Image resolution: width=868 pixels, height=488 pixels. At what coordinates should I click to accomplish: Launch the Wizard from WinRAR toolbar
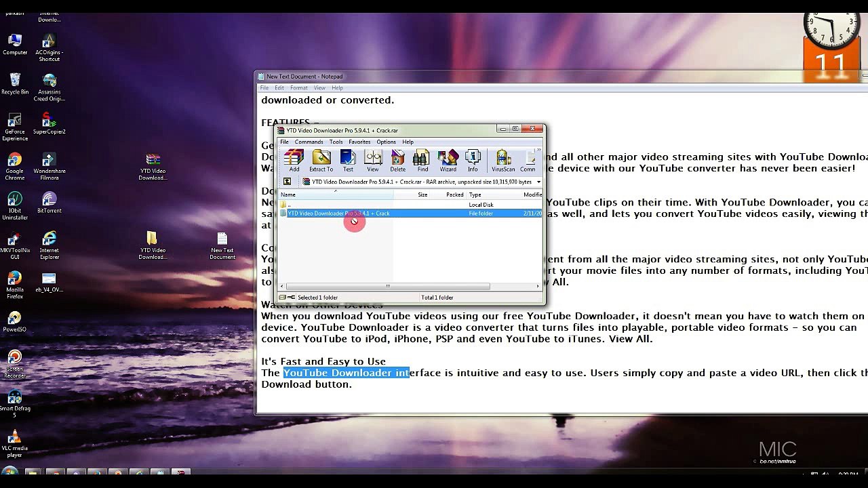[448, 161]
